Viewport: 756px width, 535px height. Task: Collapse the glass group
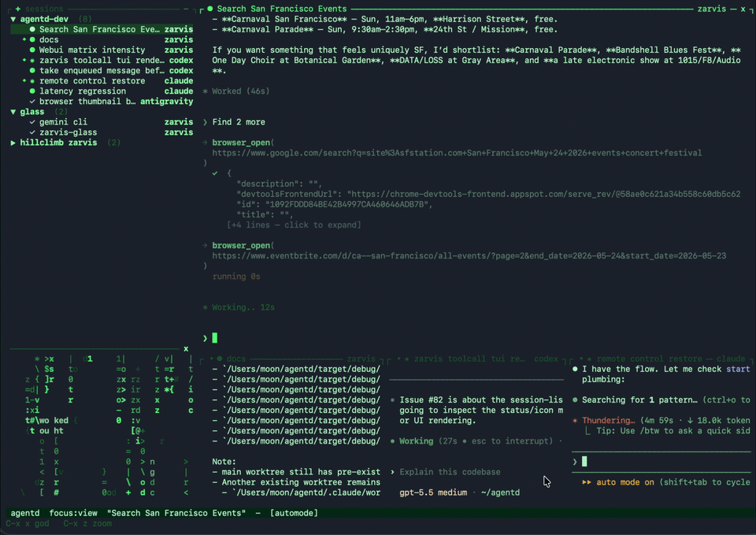(13, 112)
